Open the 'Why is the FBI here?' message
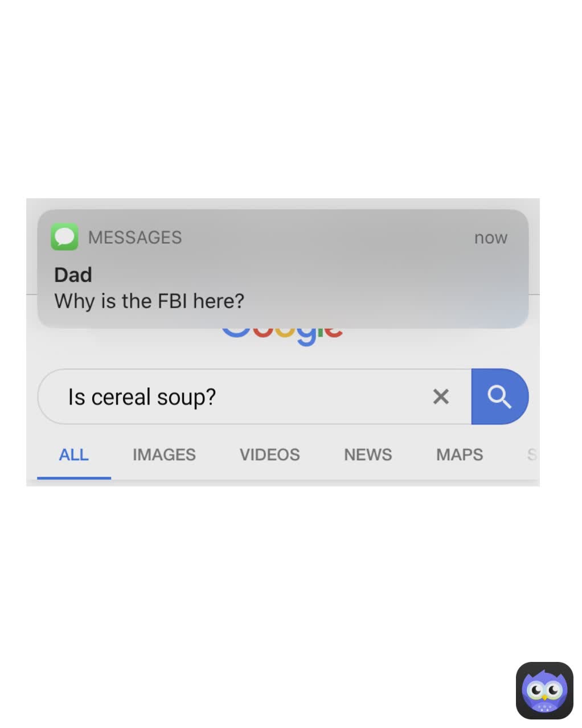582x728 pixels. (x=149, y=301)
